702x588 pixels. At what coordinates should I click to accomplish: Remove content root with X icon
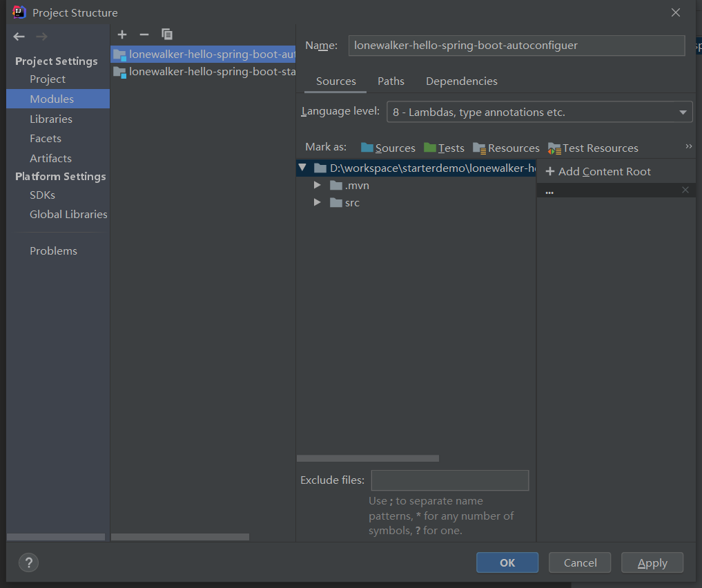pyautogui.click(x=685, y=190)
